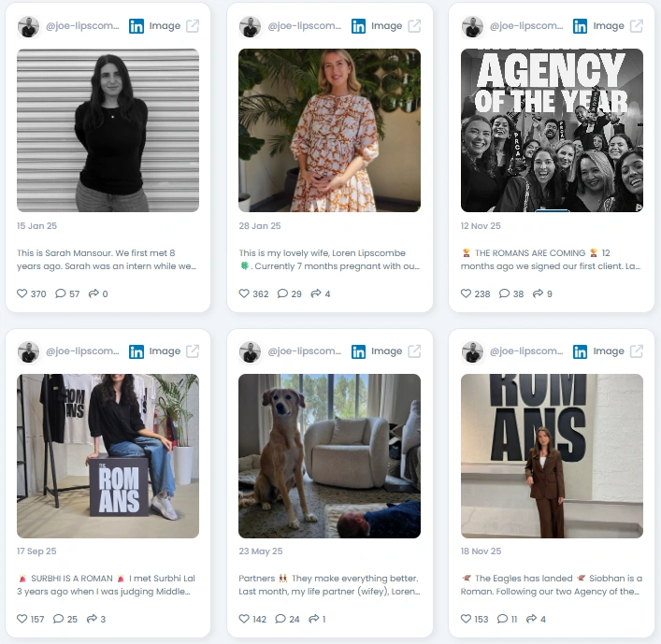
Task: Click caption 'SURBHI IS A ROMAN'
Action: coord(72,579)
